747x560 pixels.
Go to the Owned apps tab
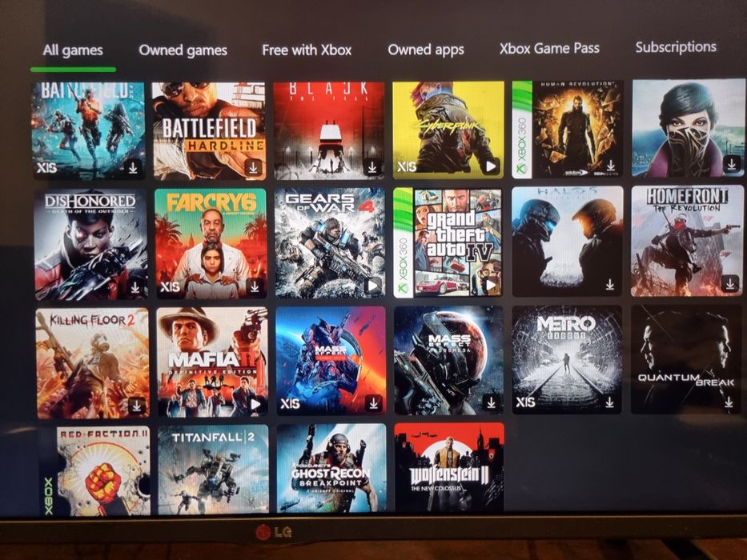426,49
